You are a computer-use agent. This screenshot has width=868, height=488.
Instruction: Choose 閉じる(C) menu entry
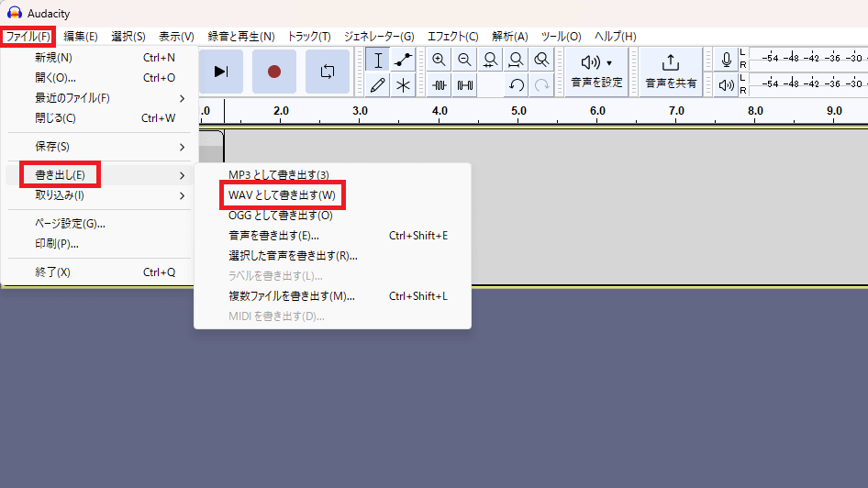click(100, 117)
